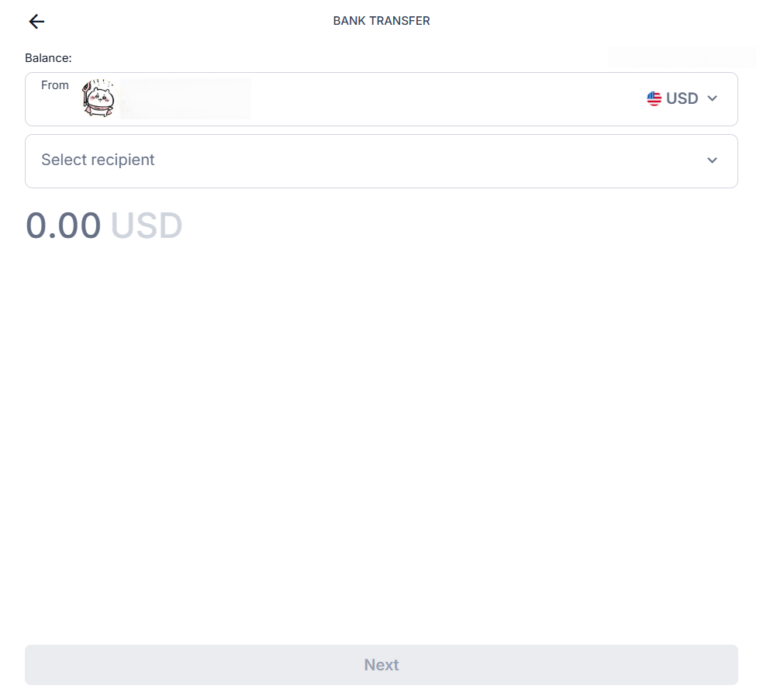
Task: Click the word BANK in header
Action: tap(349, 21)
